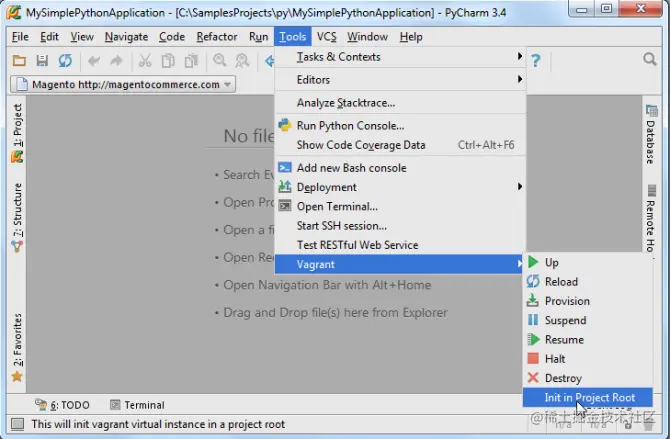Image resolution: width=670 pixels, height=439 pixels.
Task: Choose Init in Project Root
Action: point(588,397)
